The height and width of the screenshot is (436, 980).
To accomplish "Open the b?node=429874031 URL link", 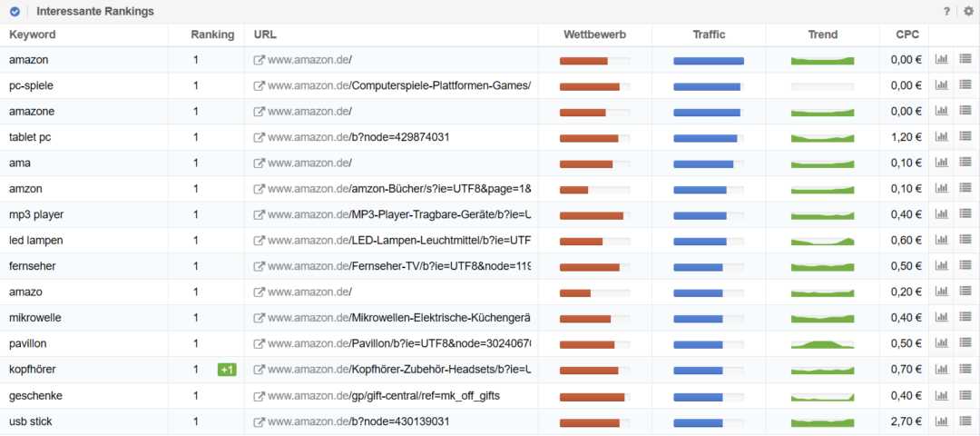I will point(358,138).
